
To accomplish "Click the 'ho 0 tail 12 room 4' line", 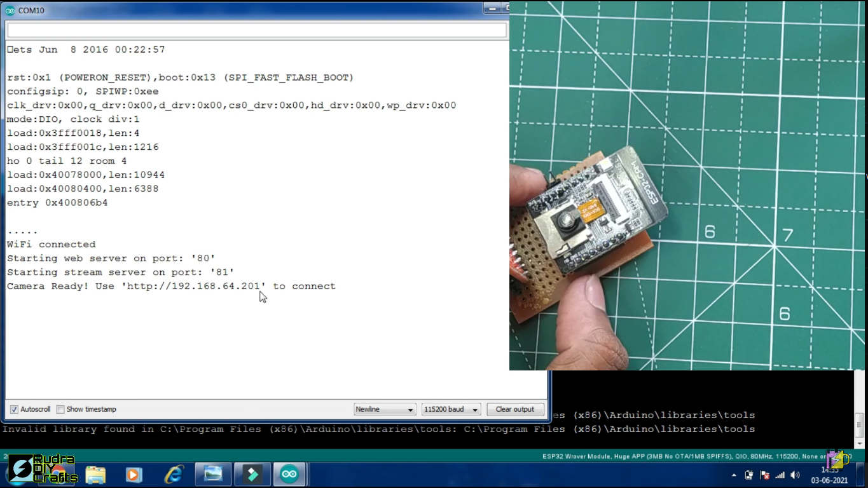I will coord(67,161).
